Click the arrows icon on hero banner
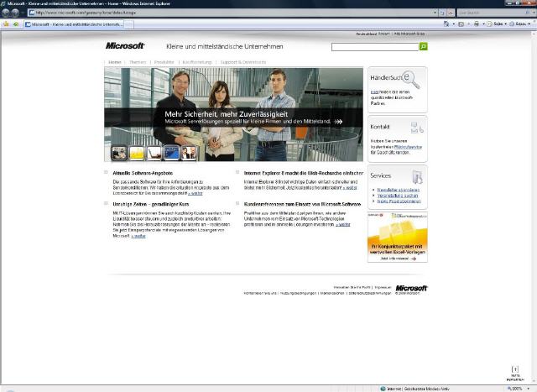Screen dimensions: 537x392 [338, 121]
